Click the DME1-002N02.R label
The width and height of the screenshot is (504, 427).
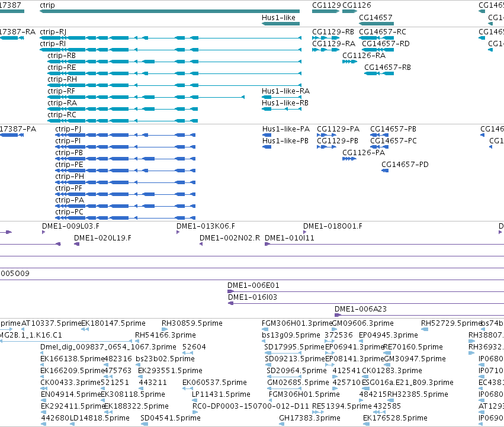coord(230,238)
